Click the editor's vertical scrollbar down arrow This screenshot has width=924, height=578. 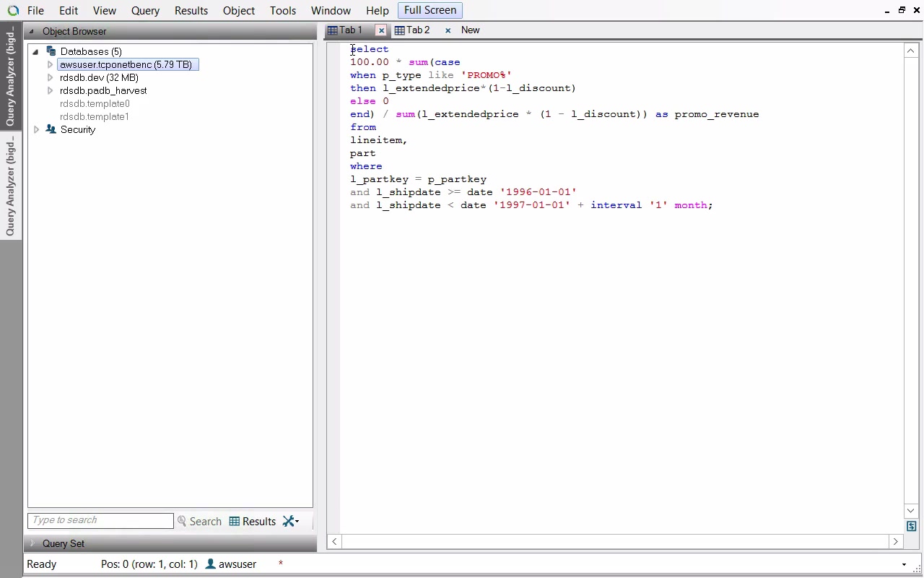tap(910, 511)
